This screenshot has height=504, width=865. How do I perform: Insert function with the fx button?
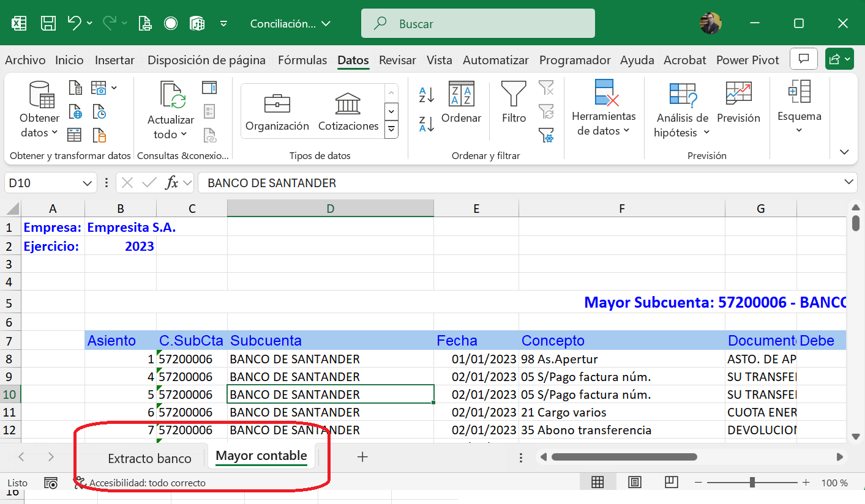(x=172, y=182)
